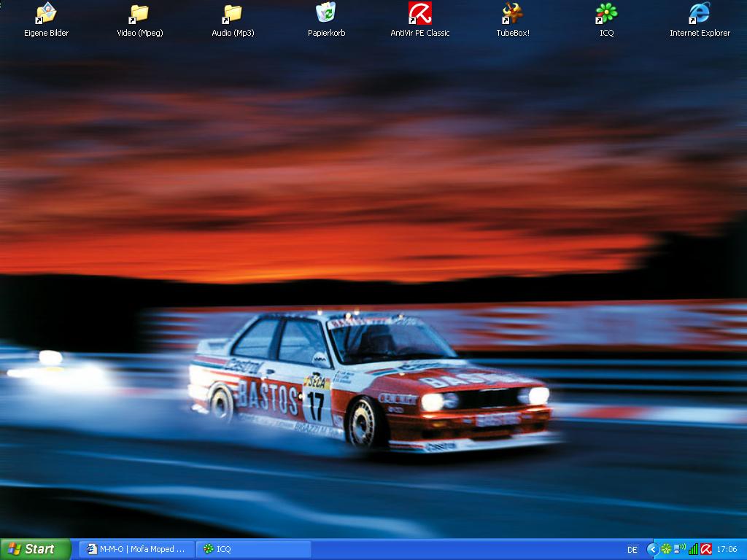The image size is (747, 560).
Task: Click the 17:06 system clock
Action: pyautogui.click(x=727, y=549)
